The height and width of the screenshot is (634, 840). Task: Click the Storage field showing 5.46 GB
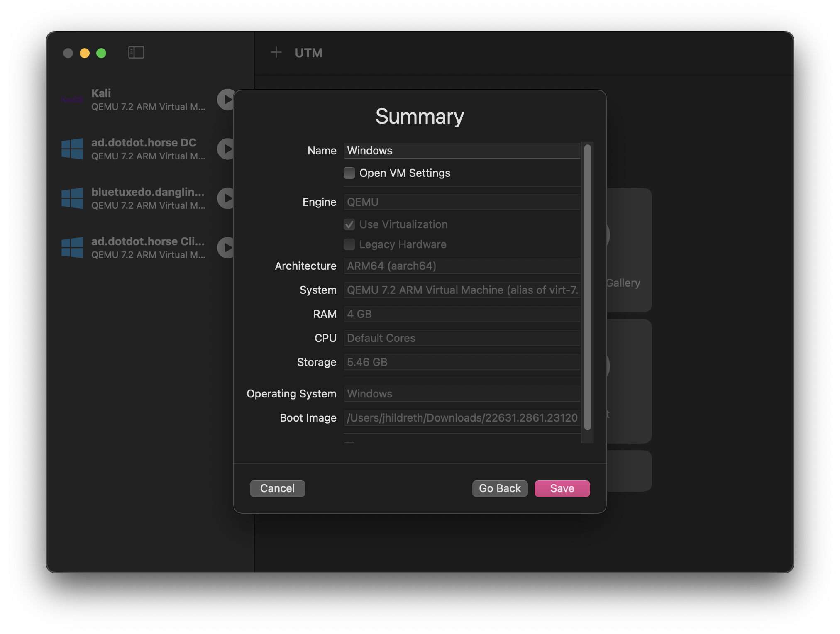tap(462, 362)
